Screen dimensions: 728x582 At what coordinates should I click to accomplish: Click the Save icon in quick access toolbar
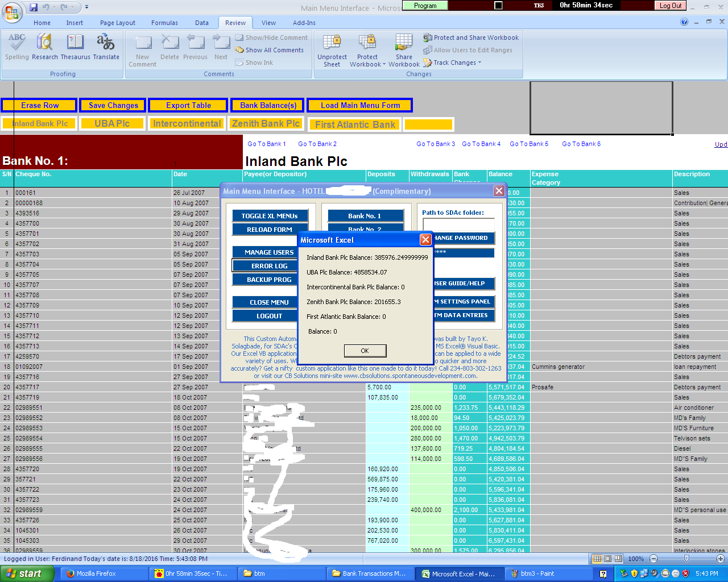tap(34, 7)
